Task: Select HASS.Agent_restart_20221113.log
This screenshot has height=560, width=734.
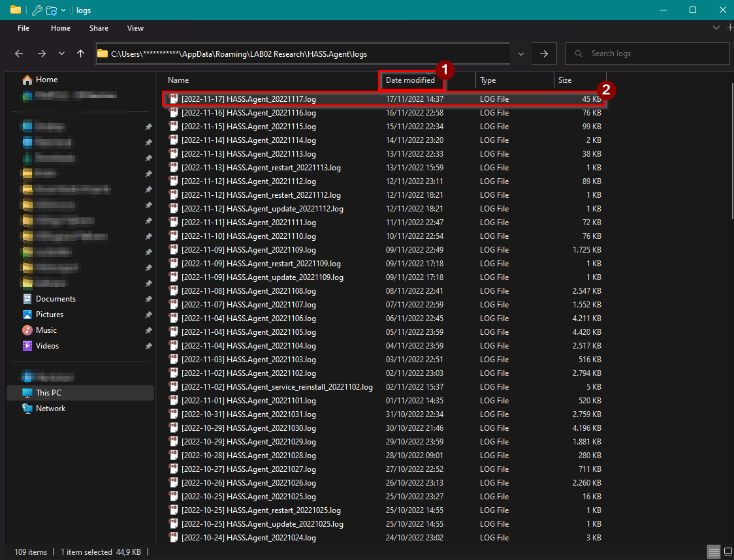Action: pyautogui.click(x=261, y=168)
